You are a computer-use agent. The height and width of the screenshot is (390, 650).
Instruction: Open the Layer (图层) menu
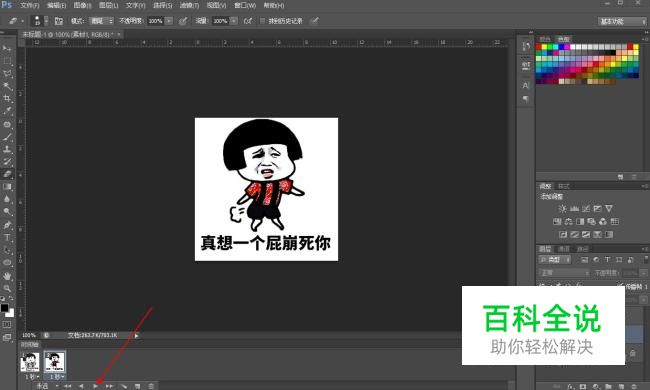click(x=108, y=5)
